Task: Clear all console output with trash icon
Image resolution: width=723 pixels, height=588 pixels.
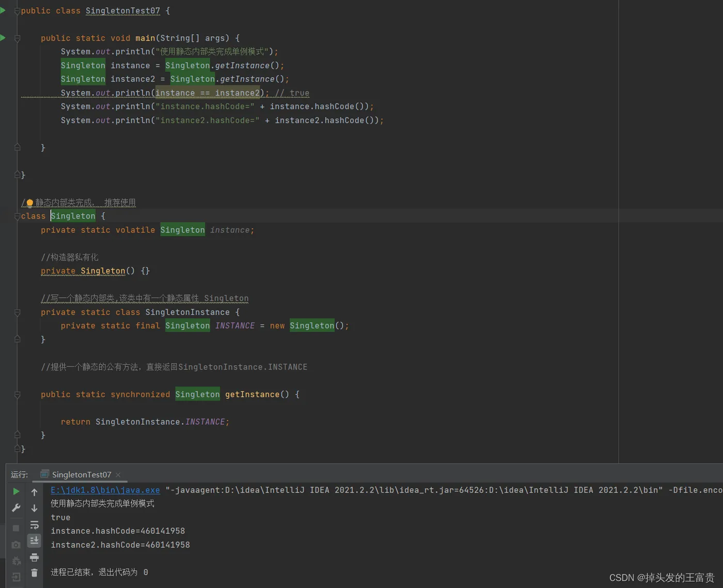Action: (x=34, y=572)
